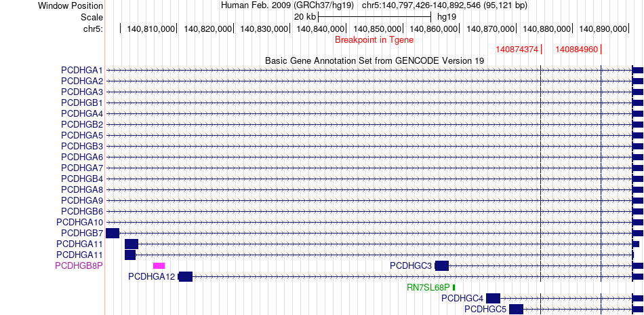Click the 20 kb scale bar
This screenshot has width=644, height=315.
point(374,16)
